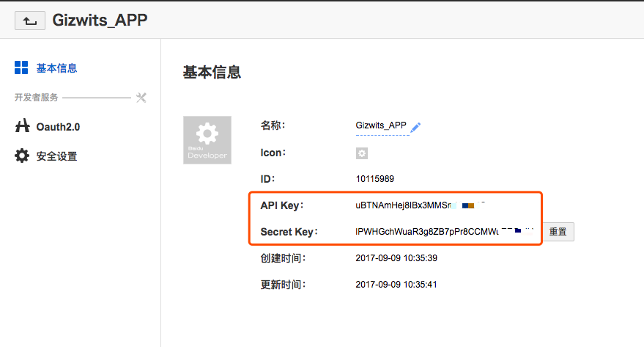Screen dimensions: 644x347
Task: Go to the Oauth2.0 sidebar entry
Action: pos(58,127)
